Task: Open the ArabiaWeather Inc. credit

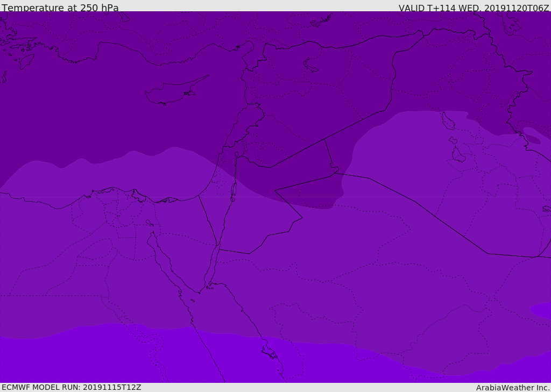Action: (513, 388)
